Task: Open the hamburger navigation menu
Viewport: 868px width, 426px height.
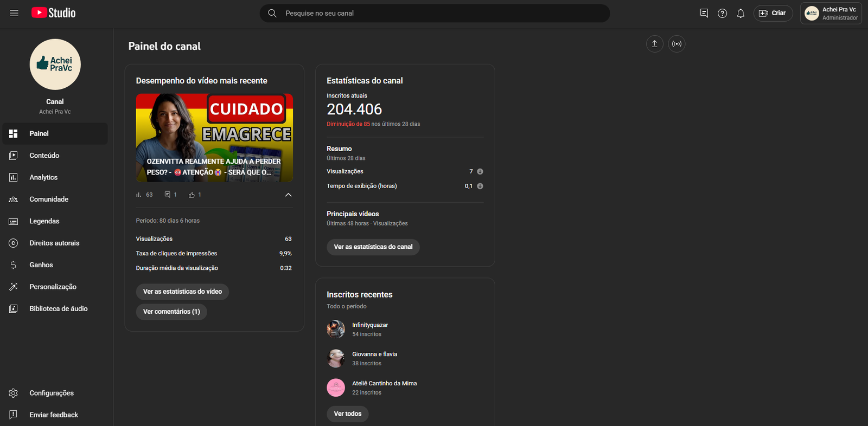Action: [x=14, y=13]
